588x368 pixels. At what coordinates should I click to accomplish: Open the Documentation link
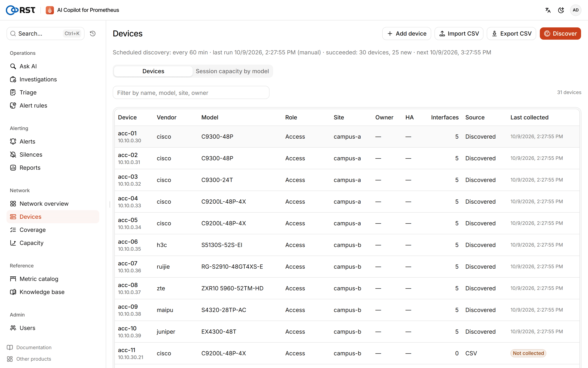(29, 348)
